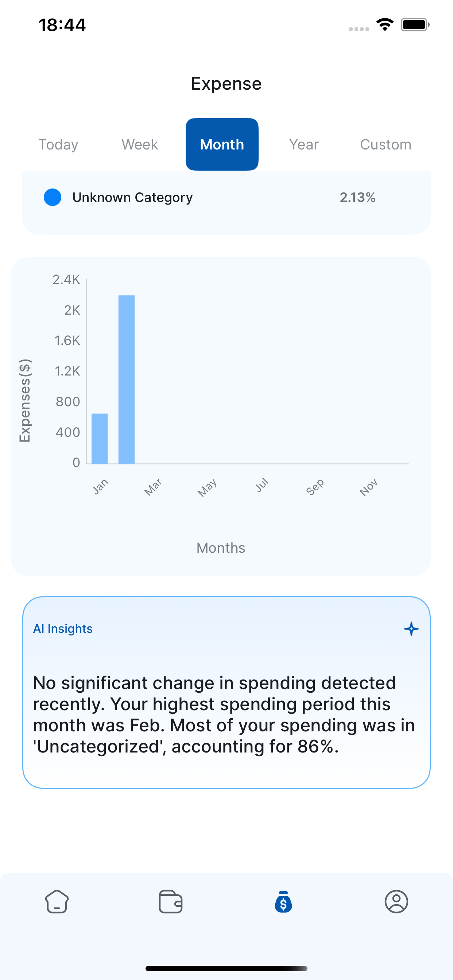
Task: Open the Wallet tab icon
Action: tap(170, 901)
